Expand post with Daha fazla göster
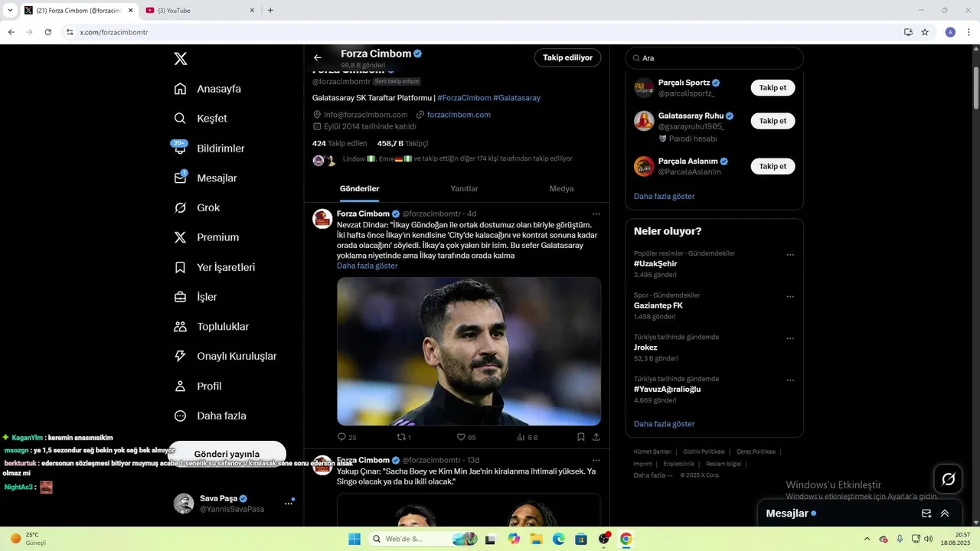The width and height of the screenshot is (980, 551). coord(367,266)
